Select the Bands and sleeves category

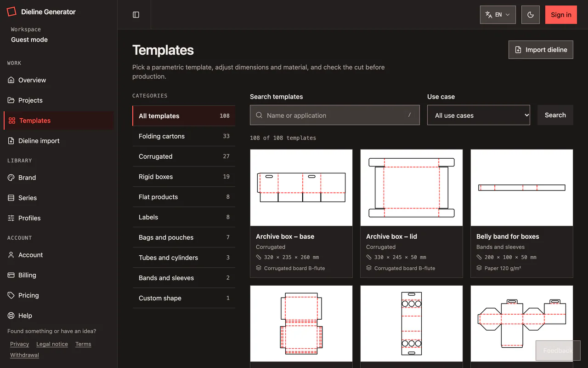pyautogui.click(x=184, y=278)
